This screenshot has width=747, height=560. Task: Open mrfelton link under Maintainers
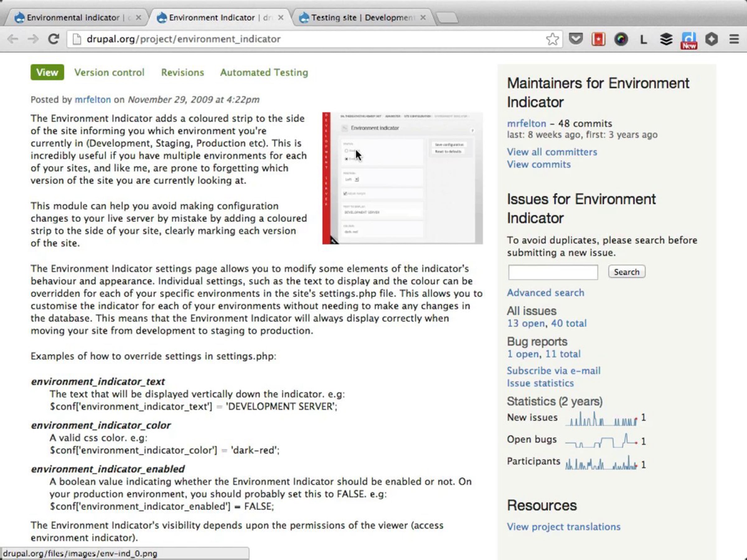527,124
